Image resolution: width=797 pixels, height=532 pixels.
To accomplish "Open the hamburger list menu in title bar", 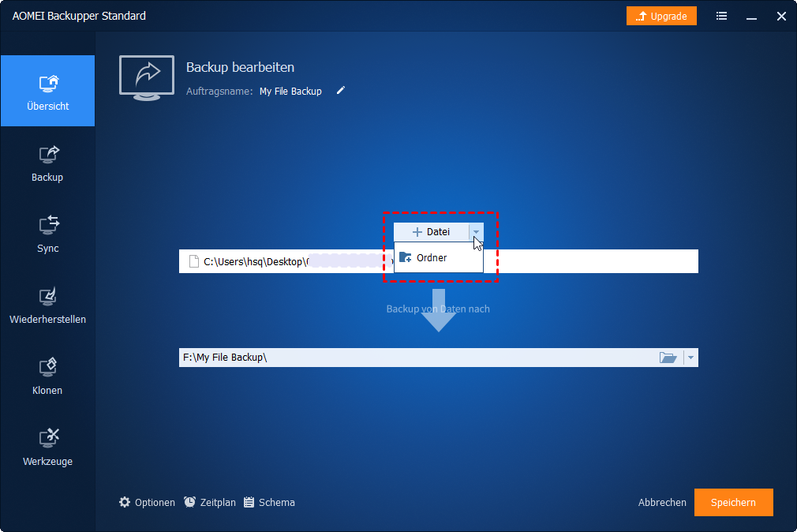I will point(721,16).
